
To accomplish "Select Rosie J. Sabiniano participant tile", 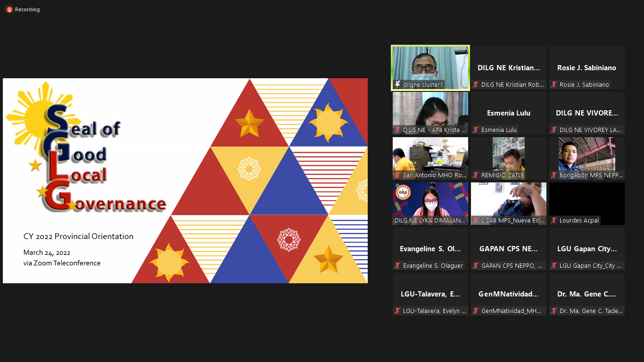I will click(x=587, y=68).
